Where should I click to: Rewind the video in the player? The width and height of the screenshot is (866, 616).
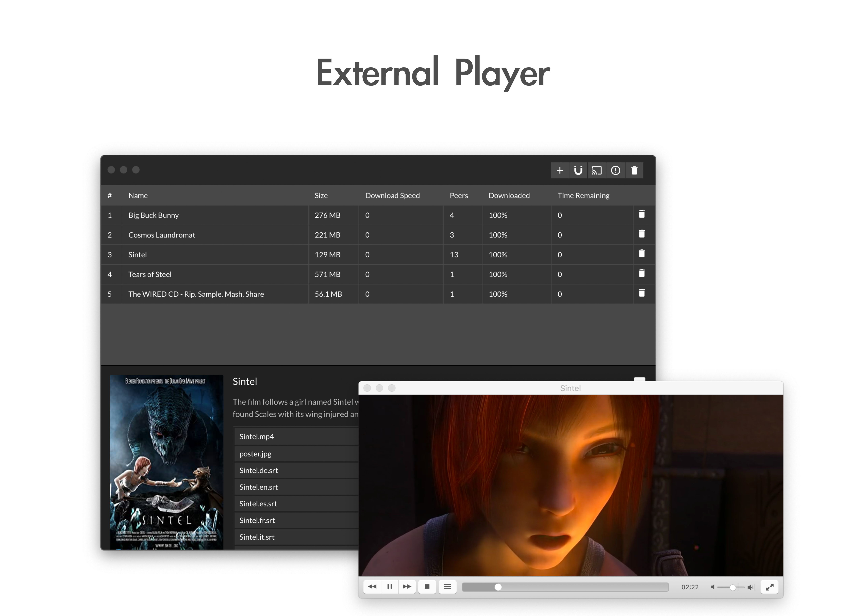(x=372, y=587)
